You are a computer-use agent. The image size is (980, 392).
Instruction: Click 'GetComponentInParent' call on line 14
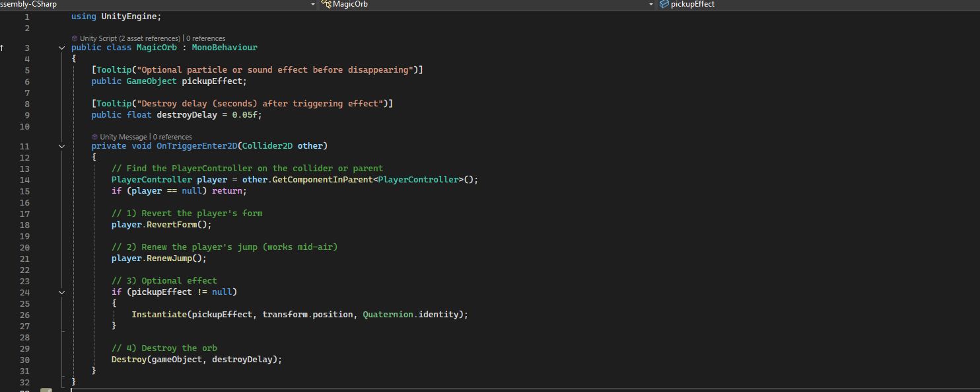pos(323,180)
